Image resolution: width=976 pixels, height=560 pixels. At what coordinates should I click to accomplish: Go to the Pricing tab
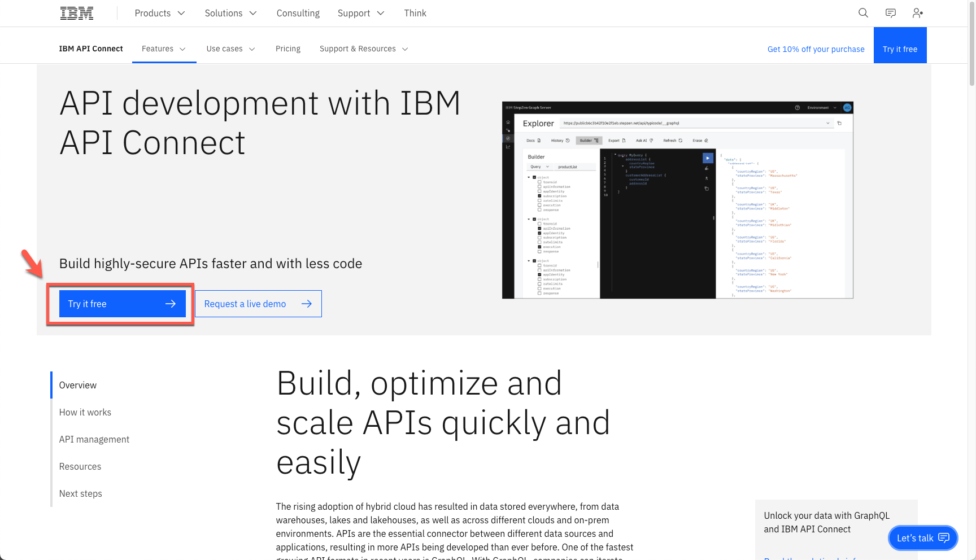288,49
